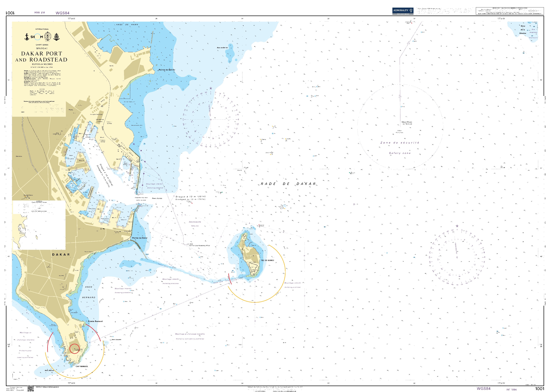Click the CAP MANUEL label
The height and width of the screenshot is (392, 550).
(82, 366)
